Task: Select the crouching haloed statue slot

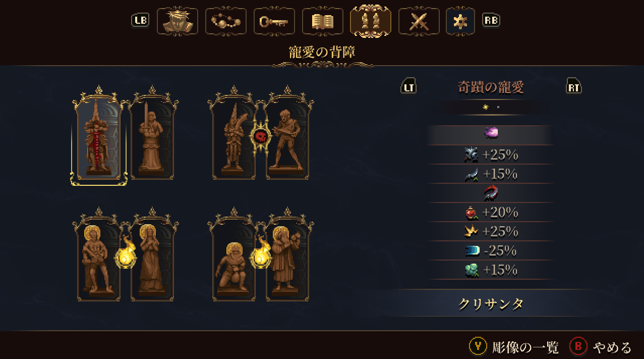Action: [233, 257]
